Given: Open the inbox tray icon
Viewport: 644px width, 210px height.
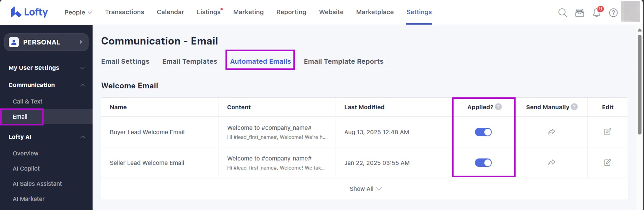Looking at the screenshot, I should (x=579, y=13).
